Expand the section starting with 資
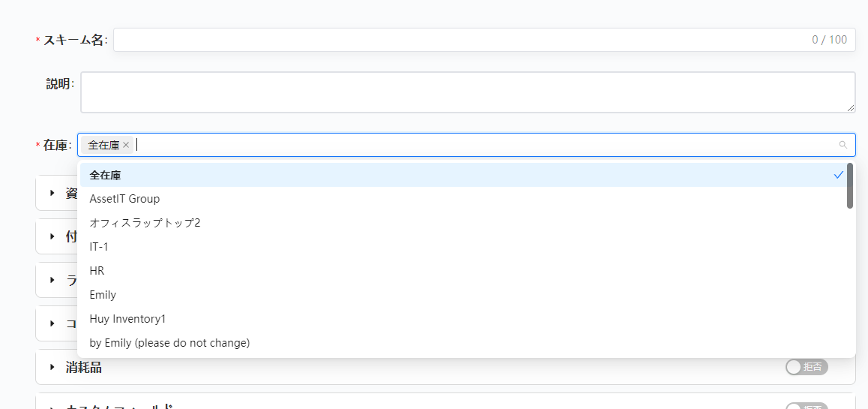Screen dimensions: 868x409 point(52,193)
